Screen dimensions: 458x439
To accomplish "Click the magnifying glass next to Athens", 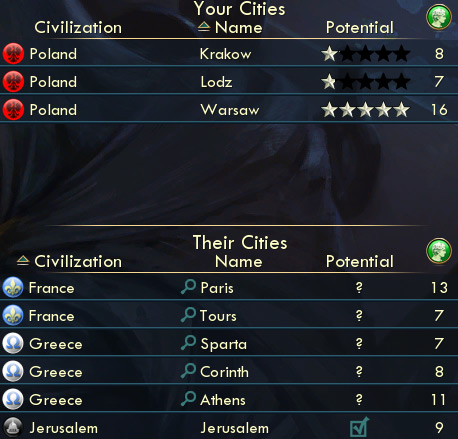I will point(188,398).
